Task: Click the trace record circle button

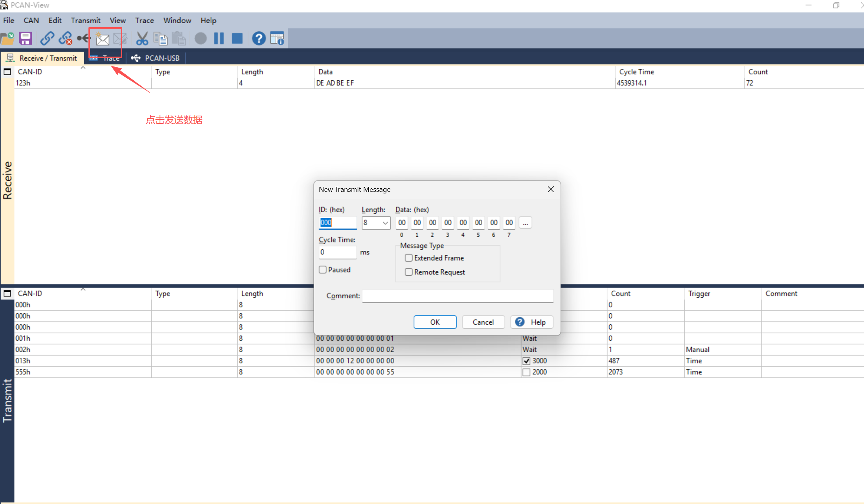Action: tap(200, 39)
